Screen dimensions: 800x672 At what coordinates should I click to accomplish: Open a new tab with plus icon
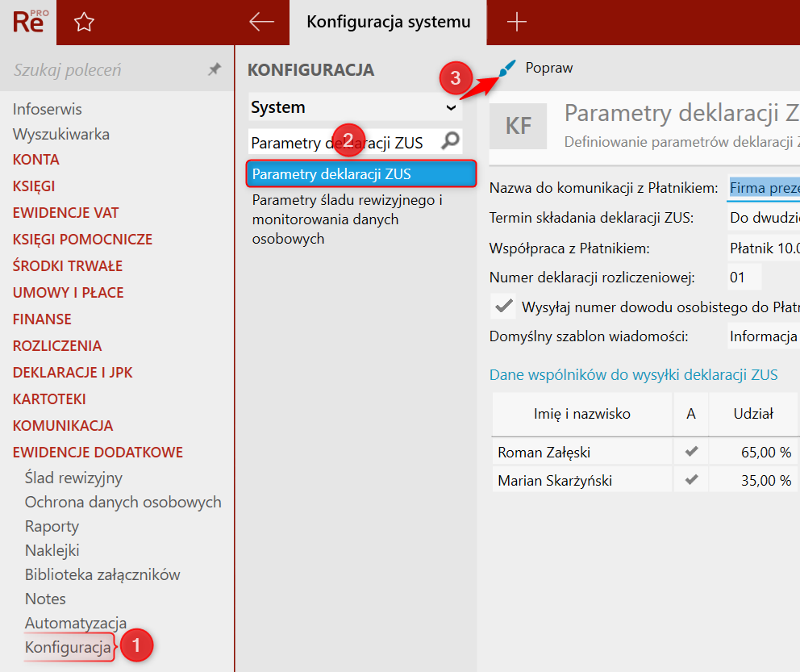coord(516,22)
